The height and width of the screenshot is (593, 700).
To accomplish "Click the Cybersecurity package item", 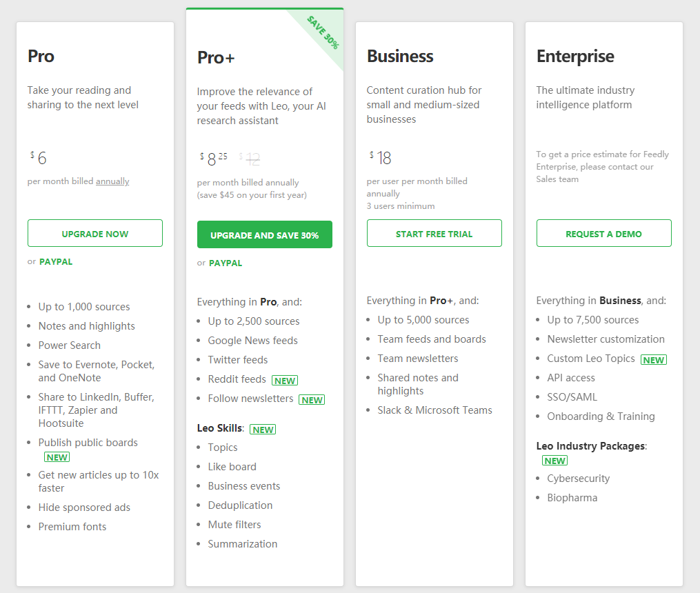I will (x=578, y=479).
